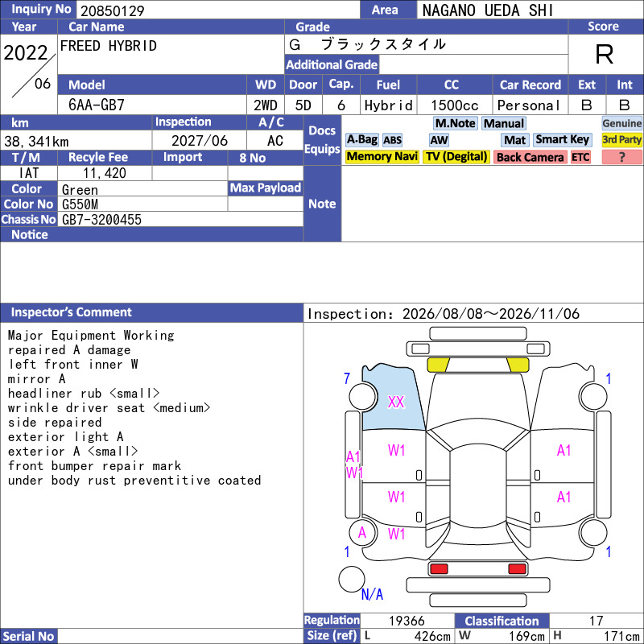Click the recycle fee 11,420
The height and width of the screenshot is (644, 644).
point(105,173)
